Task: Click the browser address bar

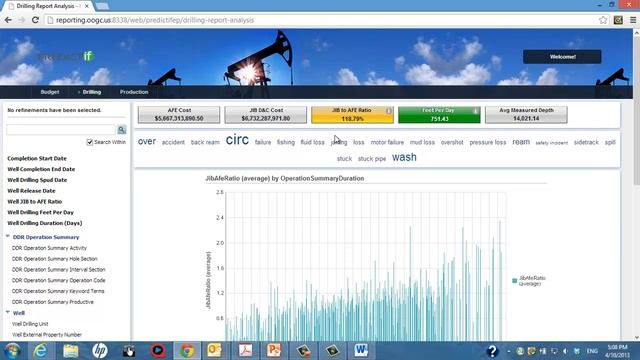Action: point(322,20)
